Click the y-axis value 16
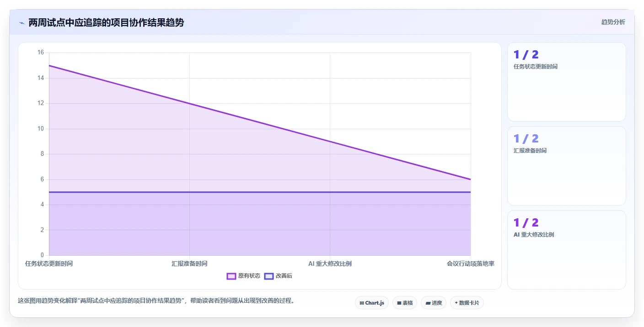The height and width of the screenshot is (327, 644). [41, 53]
